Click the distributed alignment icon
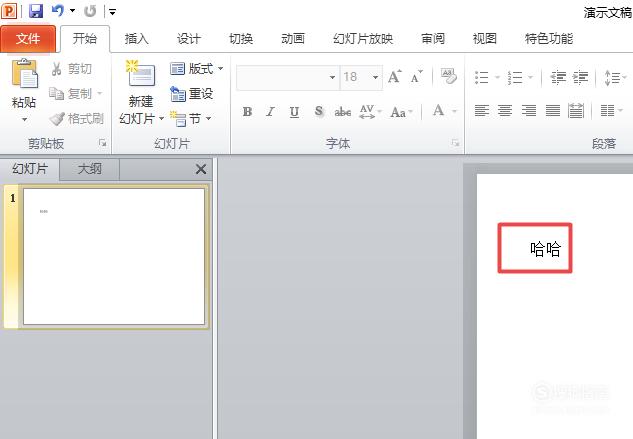Screen dimensions: 633x439 (576, 111)
